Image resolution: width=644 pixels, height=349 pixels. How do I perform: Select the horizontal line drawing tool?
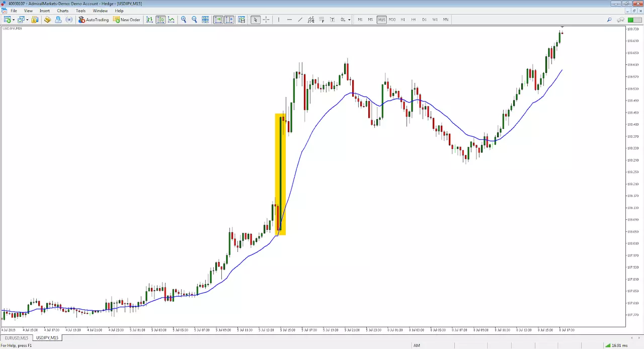(289, 20)
